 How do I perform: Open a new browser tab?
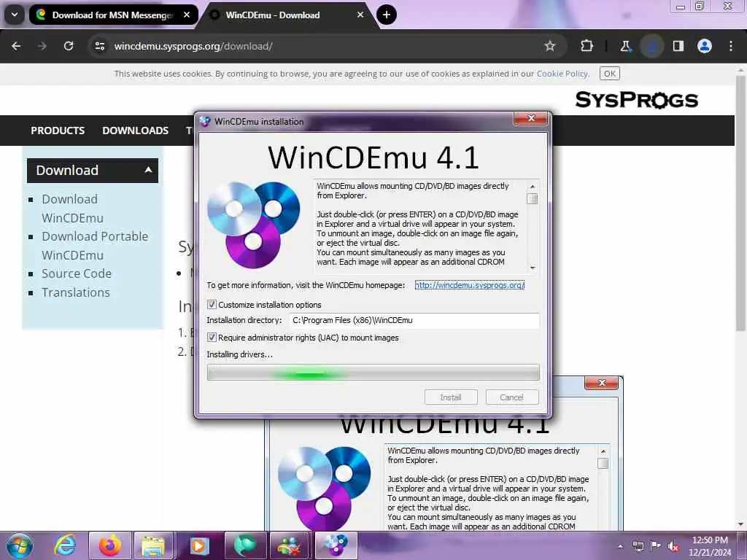[387, 15]
